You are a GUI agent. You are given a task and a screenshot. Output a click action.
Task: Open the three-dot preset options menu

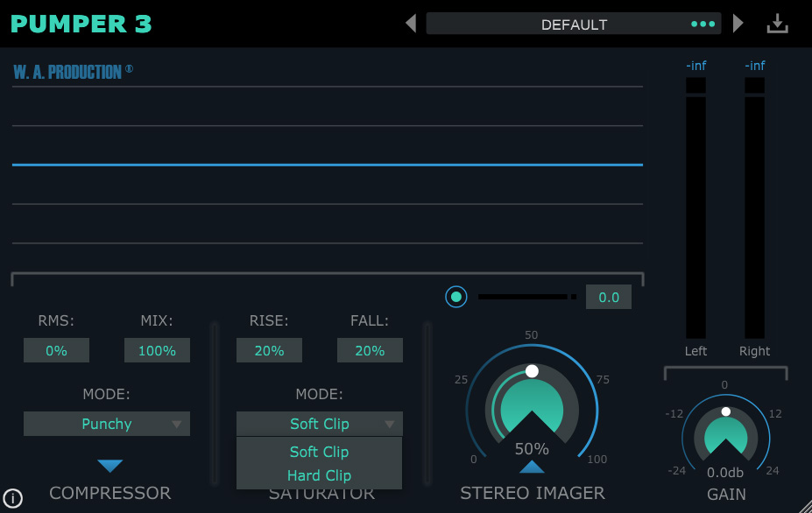703,24
